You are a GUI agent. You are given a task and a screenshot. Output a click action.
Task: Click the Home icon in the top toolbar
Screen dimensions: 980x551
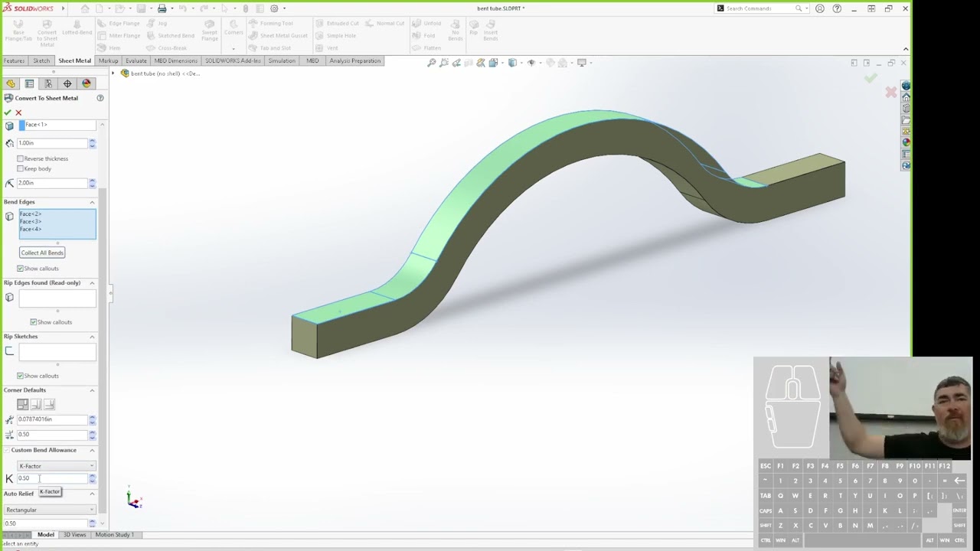coord(85,8)
